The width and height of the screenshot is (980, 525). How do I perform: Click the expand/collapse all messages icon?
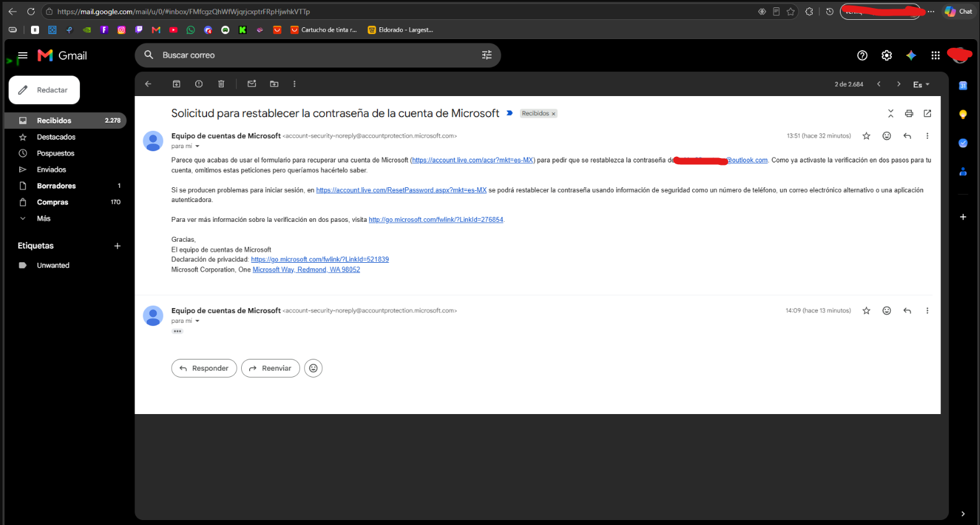point(891,113)
